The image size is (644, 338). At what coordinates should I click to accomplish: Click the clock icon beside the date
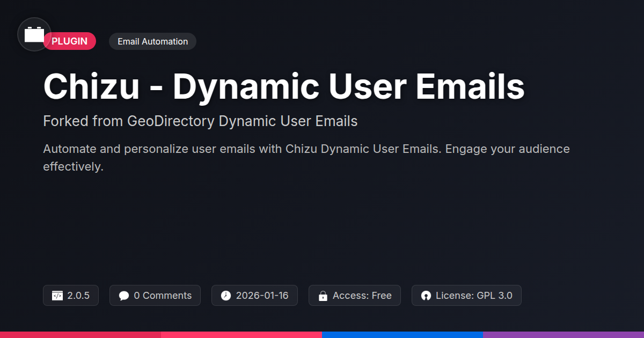[226, 296]
